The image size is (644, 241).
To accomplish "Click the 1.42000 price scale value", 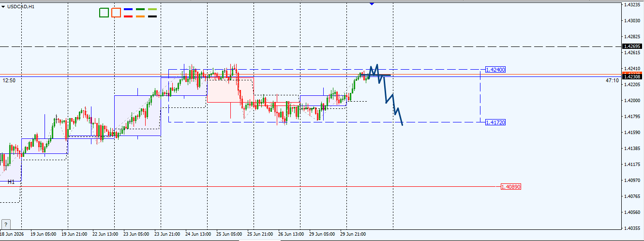I will (632, 101).
